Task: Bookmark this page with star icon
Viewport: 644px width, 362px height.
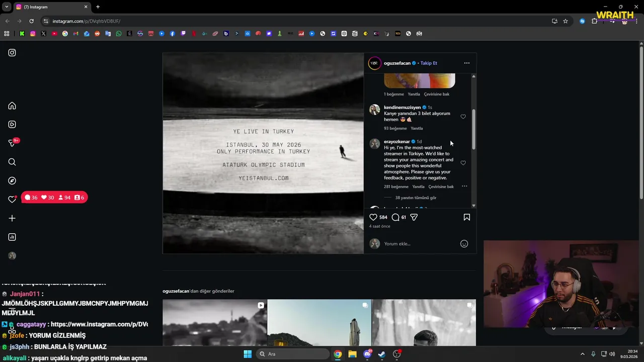Action: click(566, 21)
